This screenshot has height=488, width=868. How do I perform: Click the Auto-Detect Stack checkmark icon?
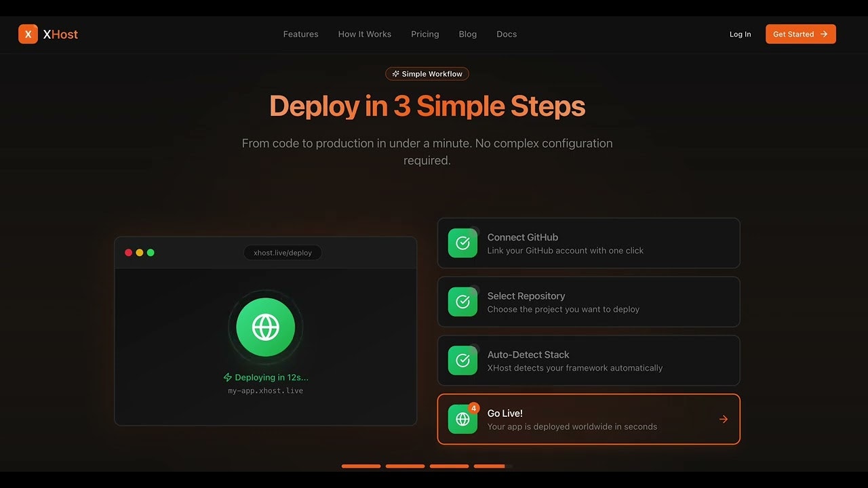click(x=462, y=361)
